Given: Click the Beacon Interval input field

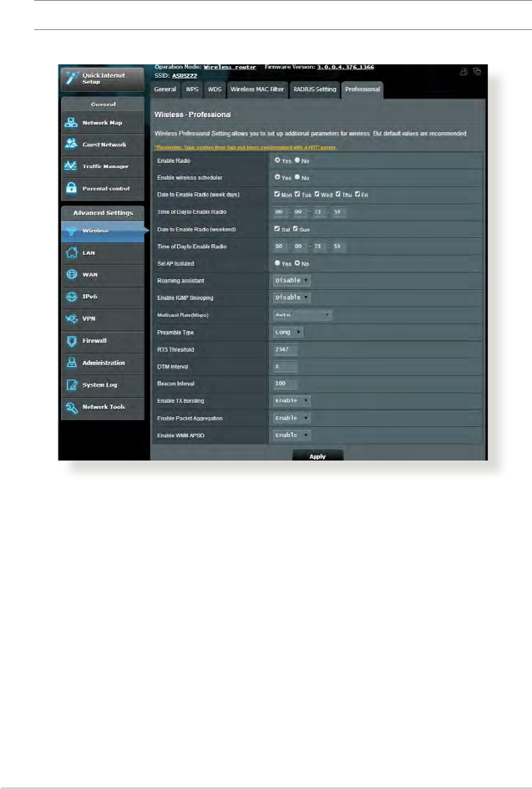Looking at the screenshot, I should [x=285, y=384].
